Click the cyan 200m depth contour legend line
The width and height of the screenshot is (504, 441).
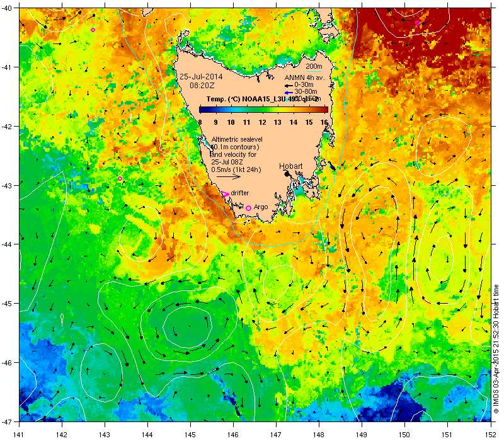pyautogui.click(x=314, y=71)
